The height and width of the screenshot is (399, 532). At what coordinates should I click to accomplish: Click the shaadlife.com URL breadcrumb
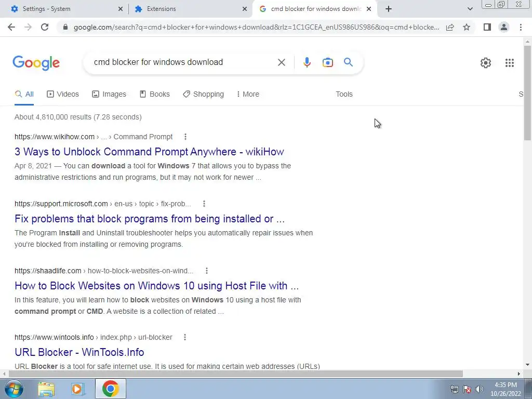104,271
